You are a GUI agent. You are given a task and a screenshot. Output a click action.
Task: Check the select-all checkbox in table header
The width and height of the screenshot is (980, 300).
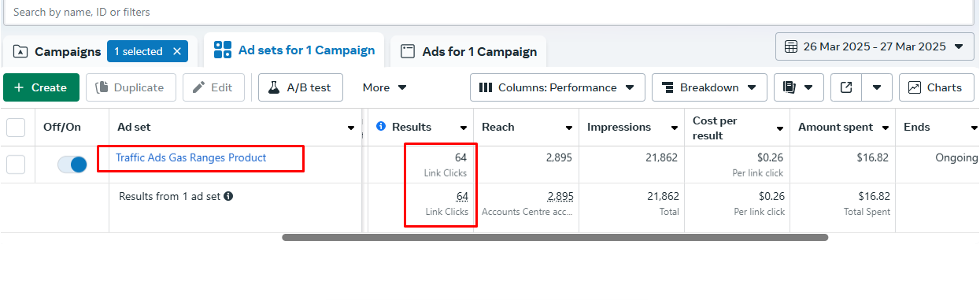pyautogui.click(x=16, y=127)
